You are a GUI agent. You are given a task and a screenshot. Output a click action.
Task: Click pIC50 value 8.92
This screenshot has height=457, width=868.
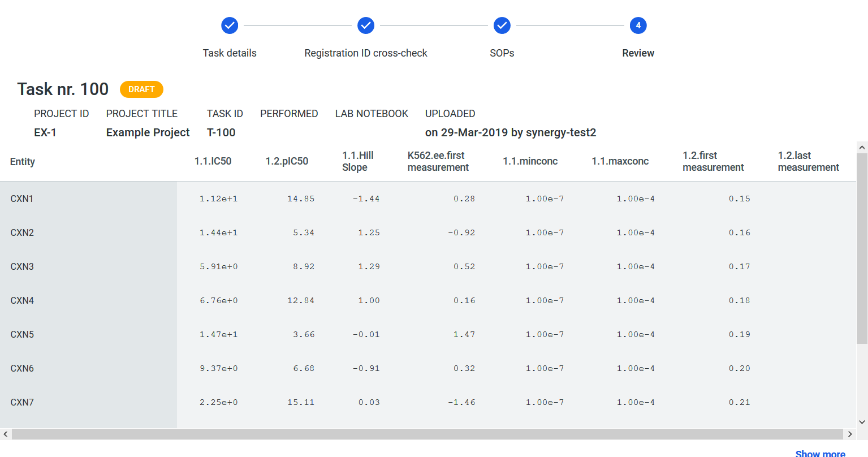(x=304, y=266)
